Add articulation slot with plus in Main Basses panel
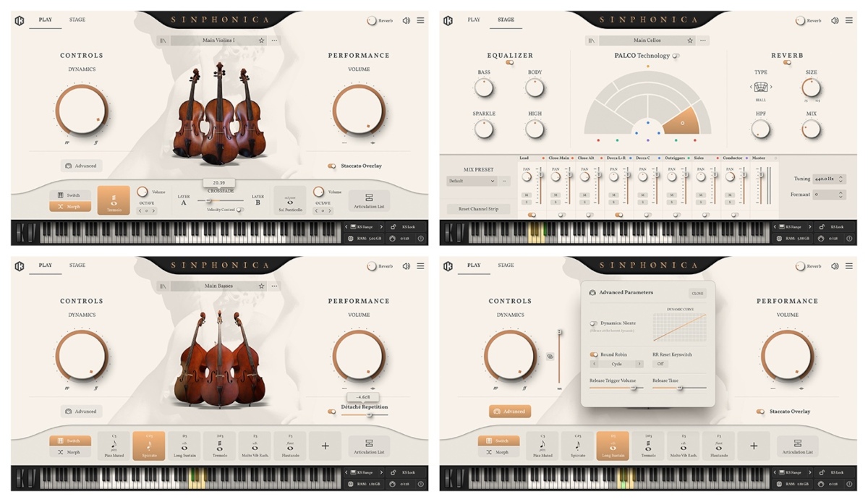Screen dimensions: 868x502 (325, 446)
